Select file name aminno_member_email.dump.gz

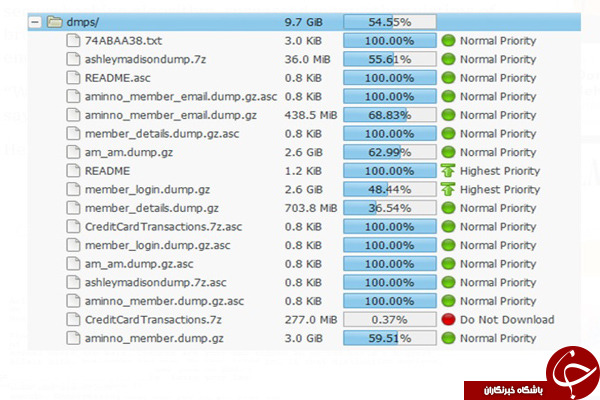[x=171, y=115]
